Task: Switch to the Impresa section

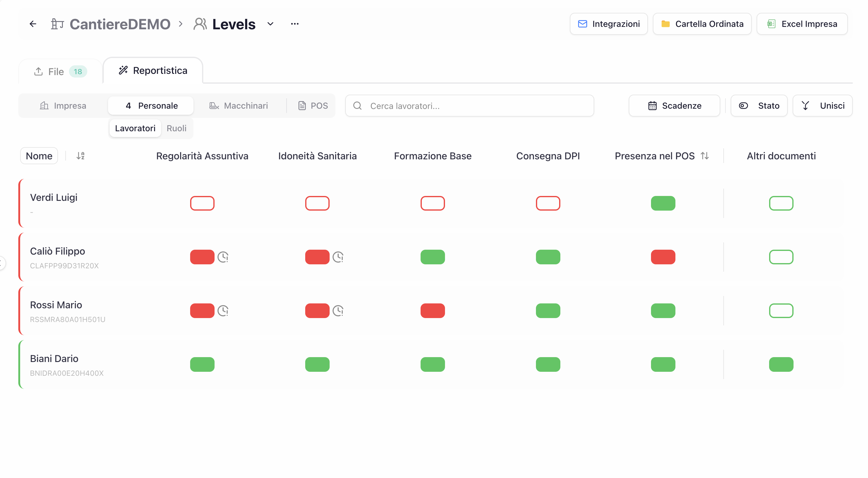Action: [63, 106]
